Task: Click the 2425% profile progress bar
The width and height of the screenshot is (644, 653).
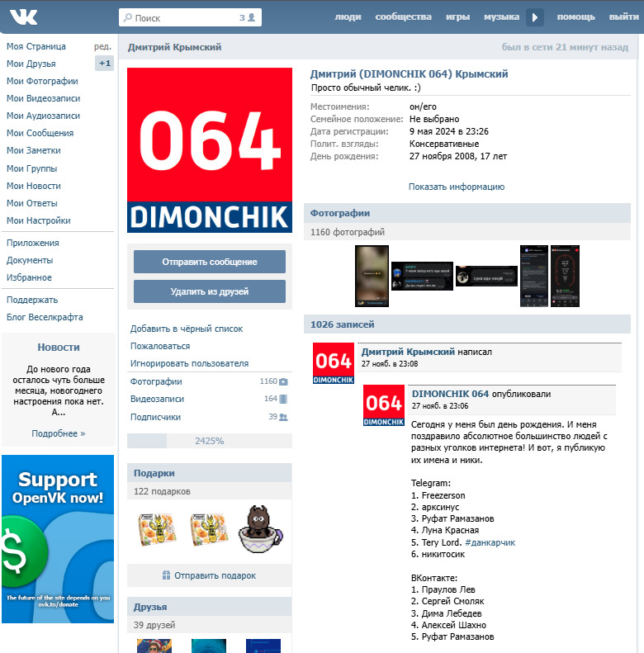Action: [x=210, y=441]
